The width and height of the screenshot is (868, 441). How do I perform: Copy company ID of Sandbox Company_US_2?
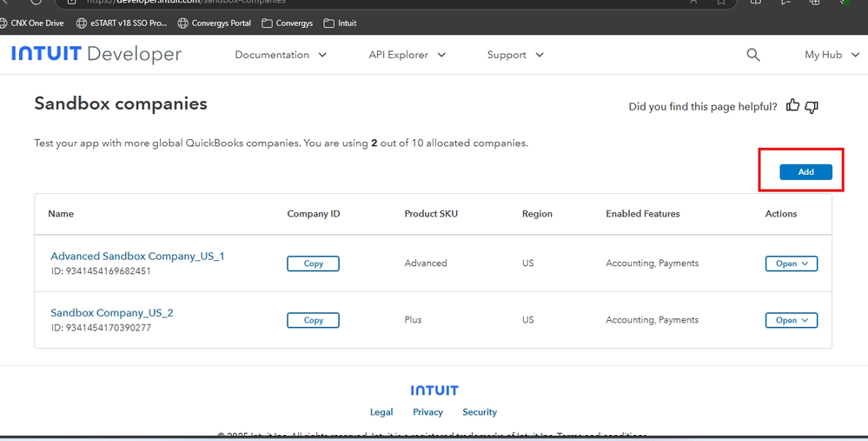pyautogui.click(x=313, y=320)
